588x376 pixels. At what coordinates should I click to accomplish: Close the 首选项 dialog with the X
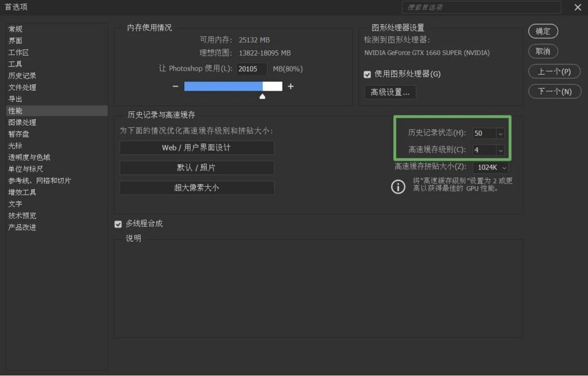coord(578,7)
